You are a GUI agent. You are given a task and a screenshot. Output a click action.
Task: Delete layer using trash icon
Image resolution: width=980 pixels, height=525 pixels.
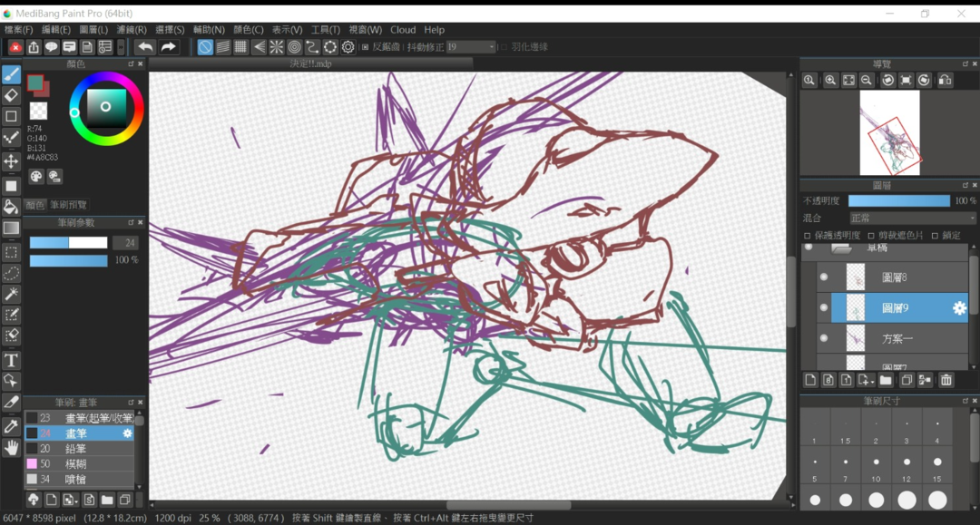(946, 380)
